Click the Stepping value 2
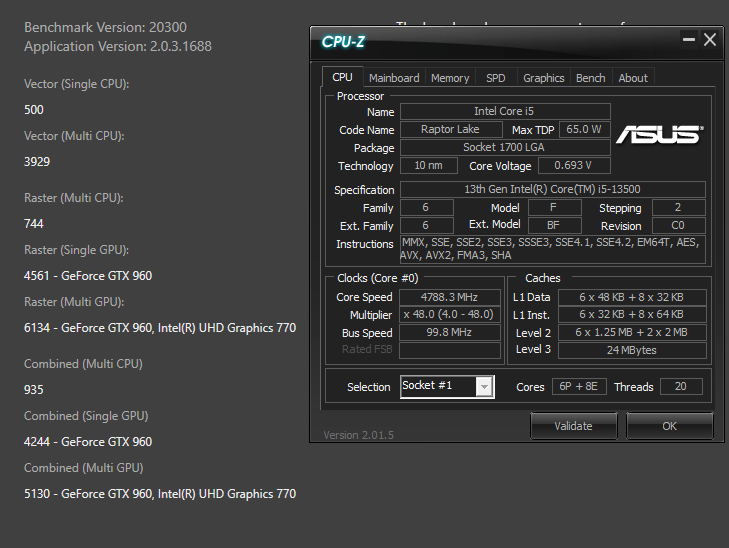This screenshot has height=548, width=729. pos(679,207)
